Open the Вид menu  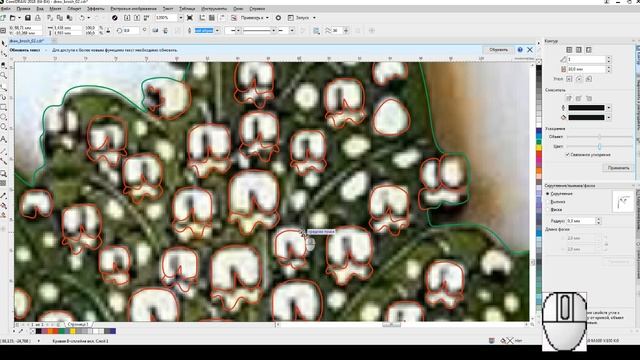(x=40, y=9)
